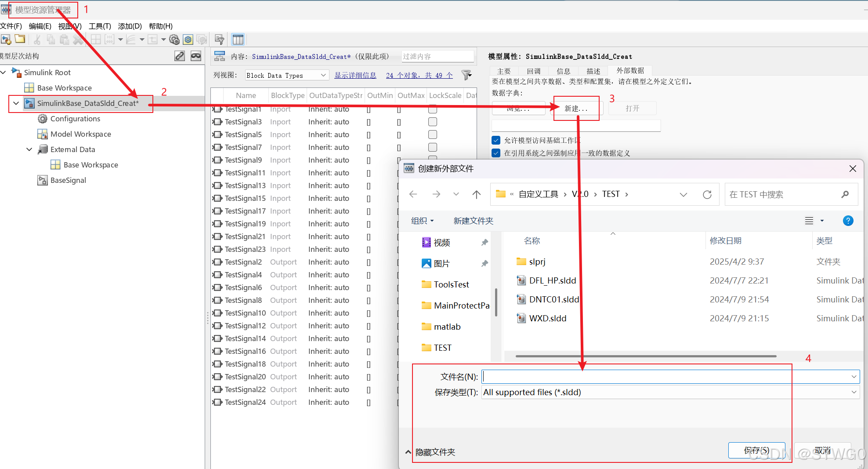Click the dark double-gear configuration toolbar icon
Viewport: 868px width, 469px height.
(x=174, y=40)
